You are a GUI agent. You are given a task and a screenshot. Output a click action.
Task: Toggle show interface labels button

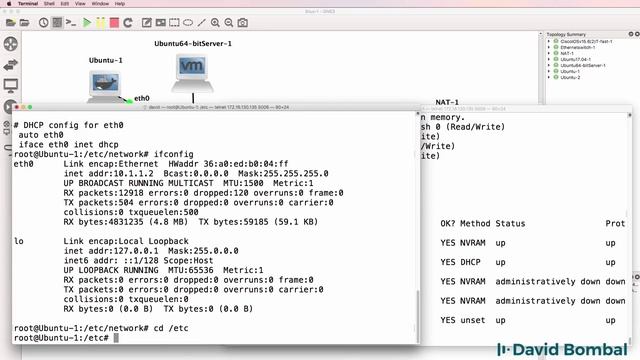[57, 22]
